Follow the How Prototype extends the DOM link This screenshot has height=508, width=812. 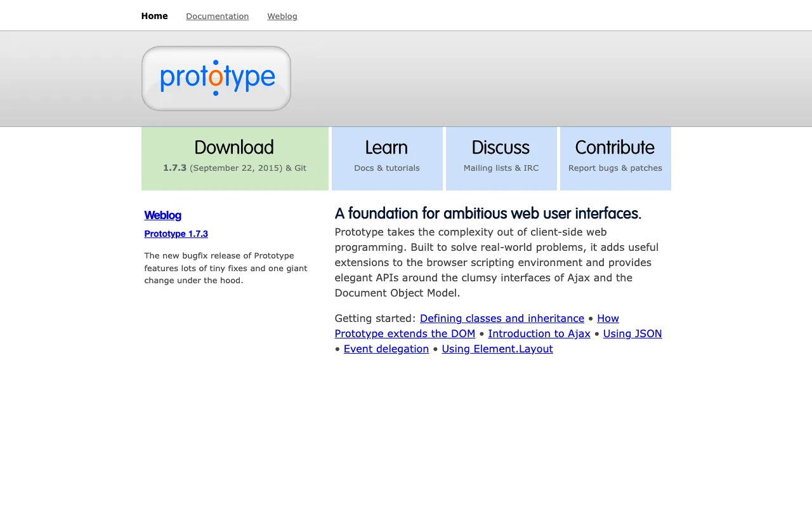405,333
